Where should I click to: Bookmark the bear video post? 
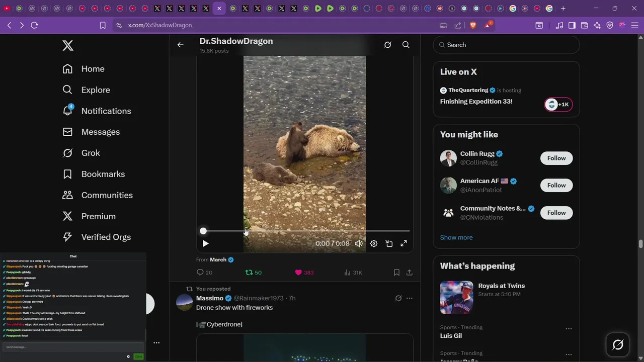click(396, 273)
